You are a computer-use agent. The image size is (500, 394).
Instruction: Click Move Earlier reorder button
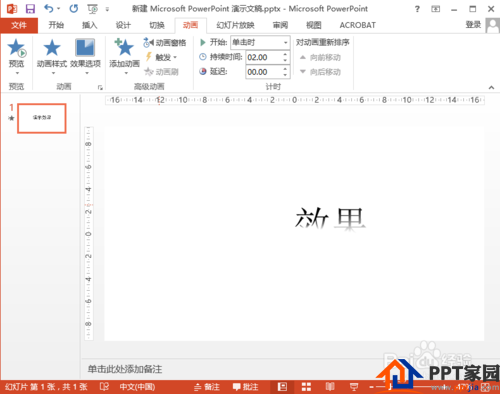(320, 57)
